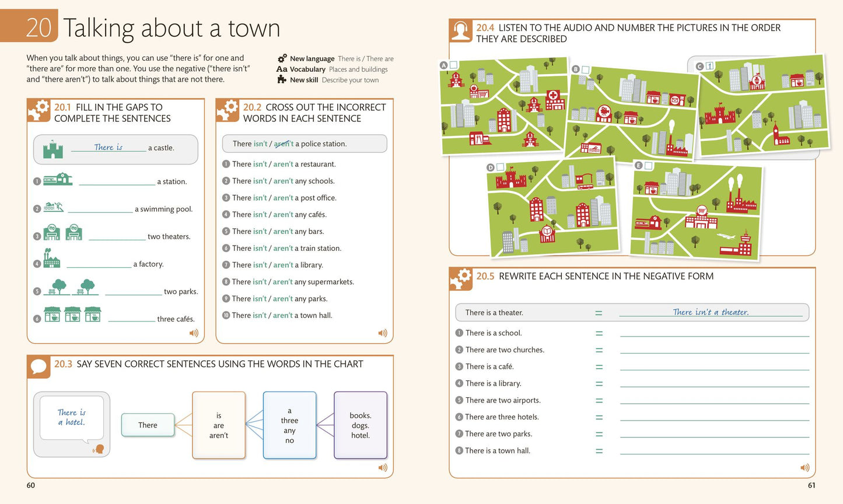The image size is (843, 504).
Task: Click answer line for 'There is a school'
Action: click(715, 333)
